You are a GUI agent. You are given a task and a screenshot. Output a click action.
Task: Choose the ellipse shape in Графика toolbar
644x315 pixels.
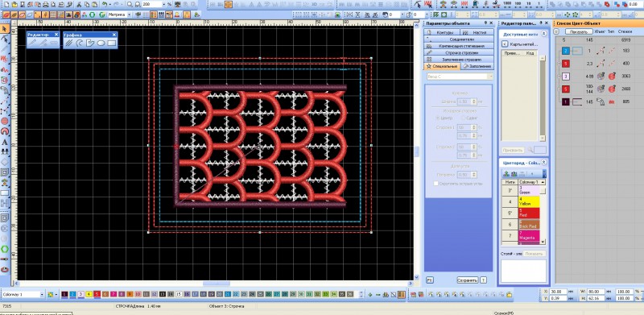[x=101, y=43]
